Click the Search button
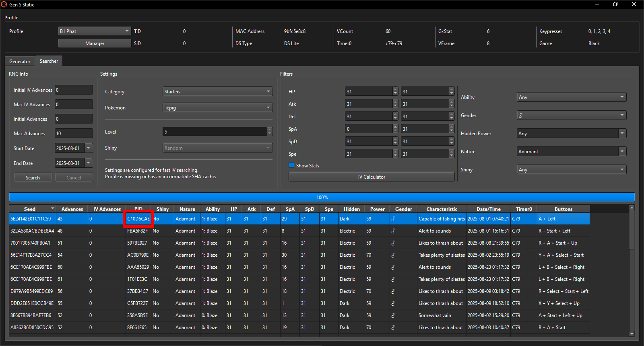 pos(33,178)
